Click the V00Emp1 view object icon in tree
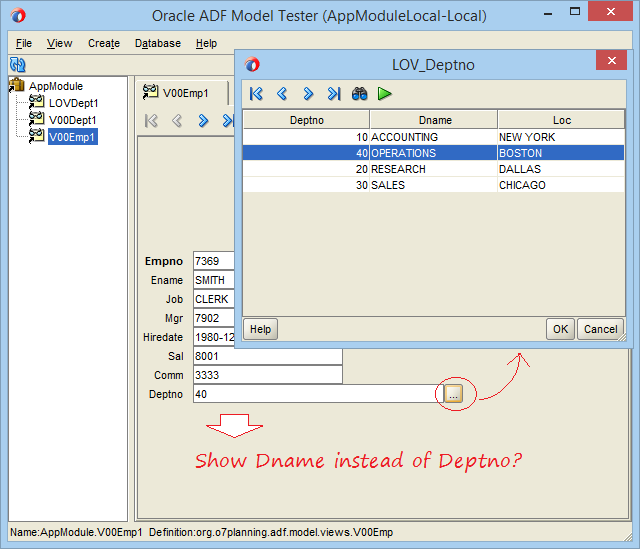Screen dimensions: 640x549 point(36,136)
